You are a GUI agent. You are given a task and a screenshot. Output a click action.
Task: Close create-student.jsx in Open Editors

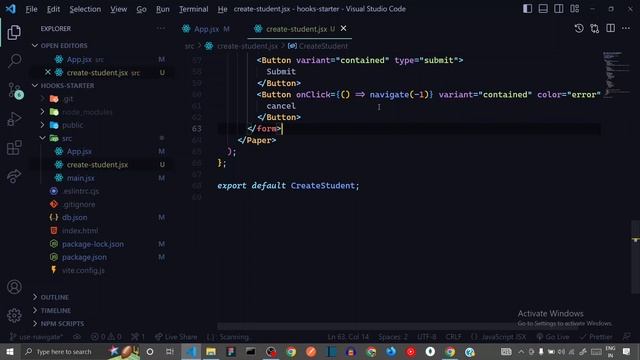(48, 72)
